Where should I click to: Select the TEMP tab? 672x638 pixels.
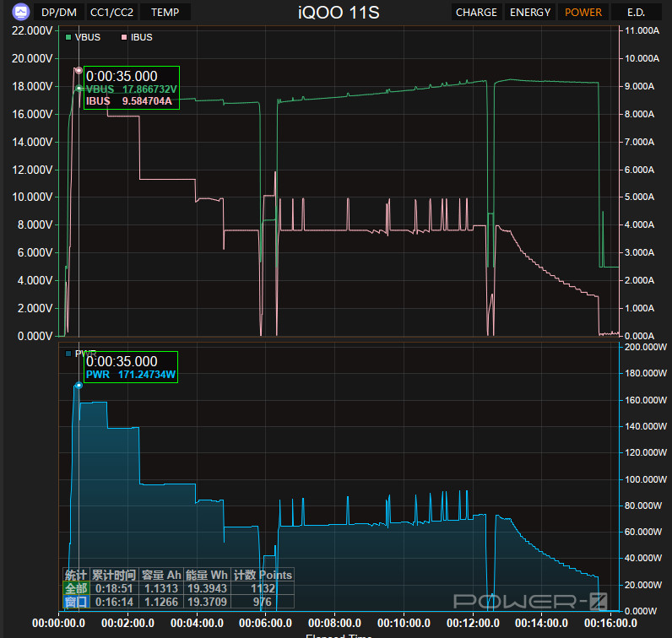(165, 13)
